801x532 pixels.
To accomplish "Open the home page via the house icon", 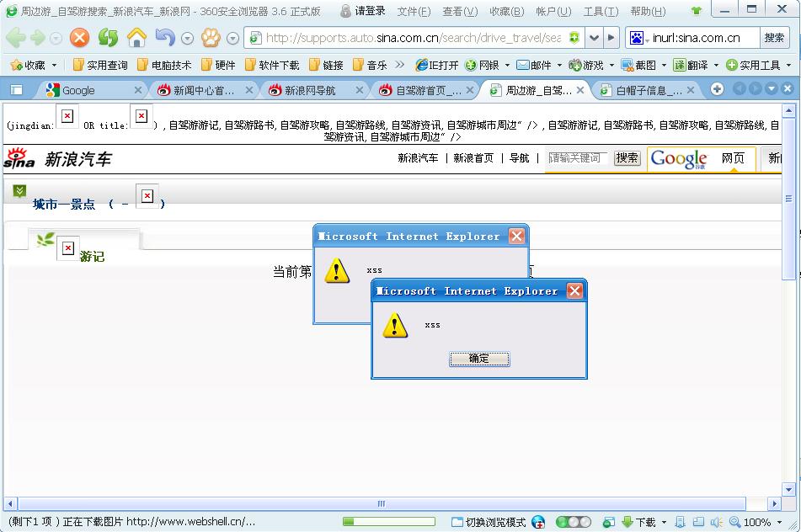I will tap(137, 38).
